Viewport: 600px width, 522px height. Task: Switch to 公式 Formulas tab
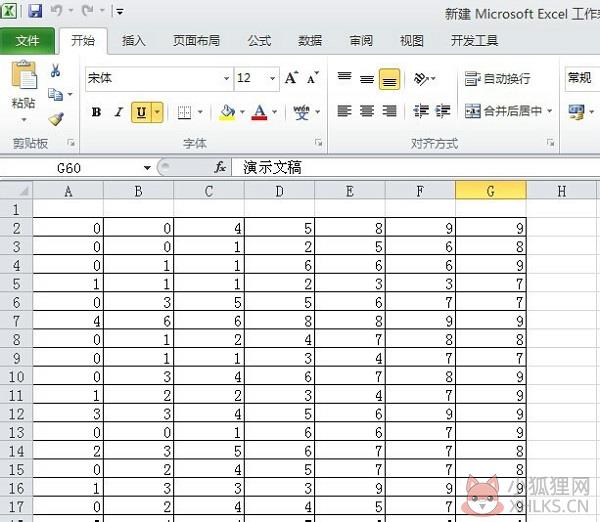(x=259, y=41)
